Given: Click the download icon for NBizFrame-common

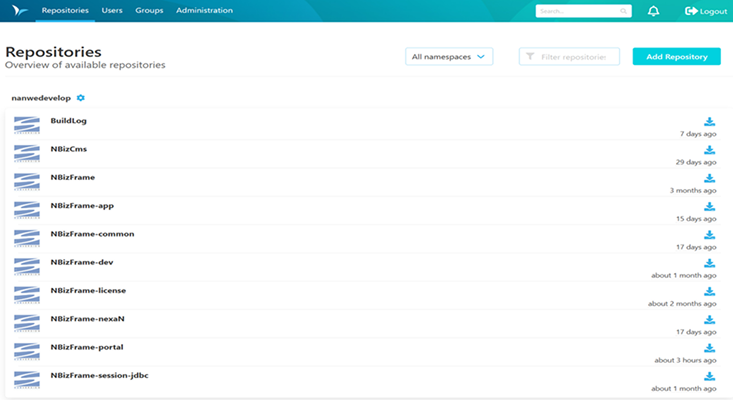Looking at the screenshot, I should coord(710,235).
